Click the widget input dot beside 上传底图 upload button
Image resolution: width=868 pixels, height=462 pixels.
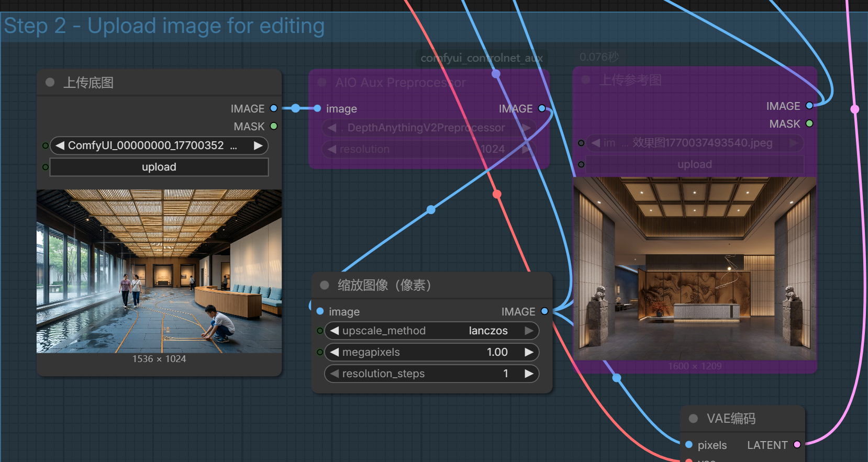click(x=46, y=167)
